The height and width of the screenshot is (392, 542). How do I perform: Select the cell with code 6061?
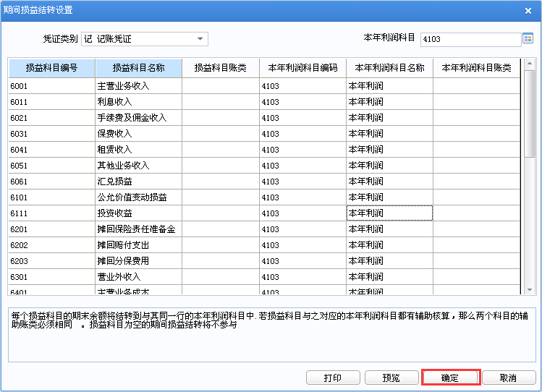[x=52, y=182]
